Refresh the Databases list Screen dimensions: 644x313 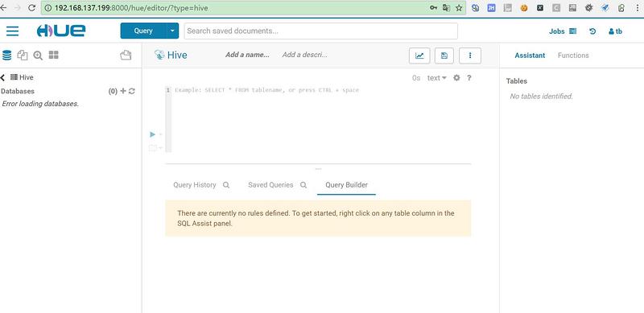(132, 91)
